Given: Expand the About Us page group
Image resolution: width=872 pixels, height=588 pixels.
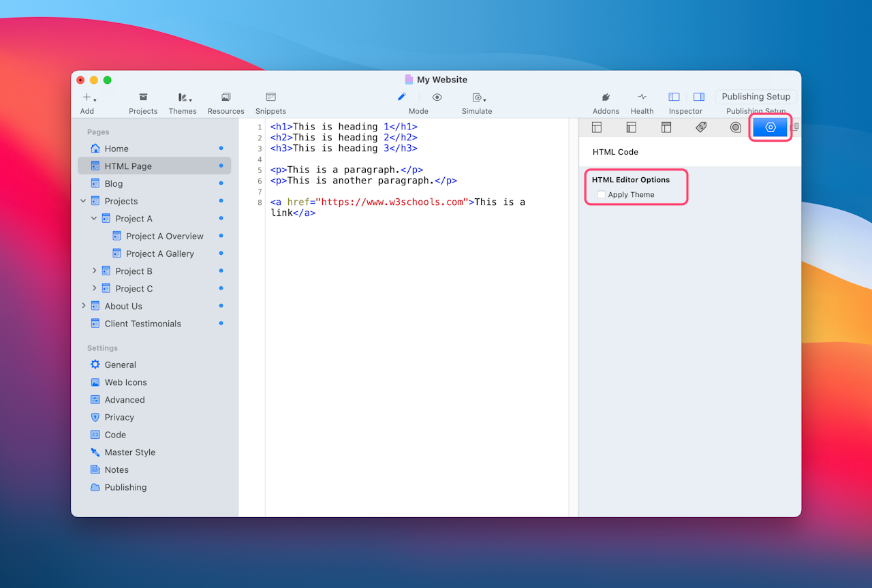Looking at the screenshot, I should (84, 306).
